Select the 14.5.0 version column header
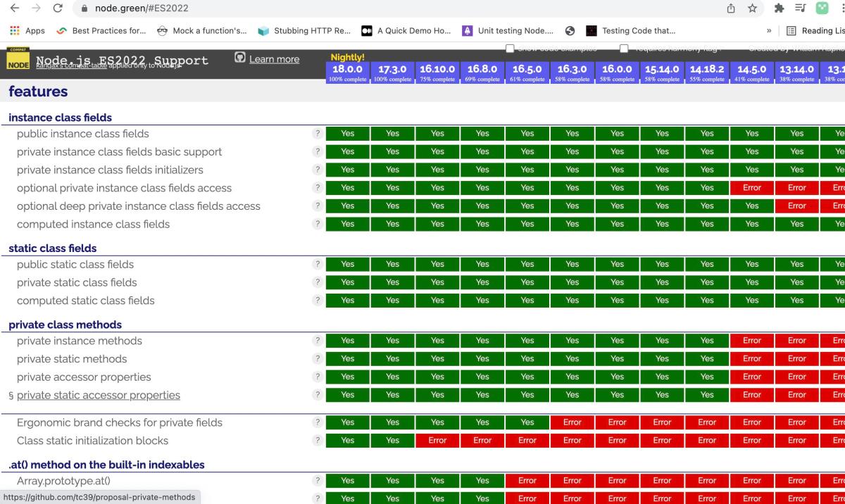The height and width of the screenshot is (504, 845). point(753,73)
